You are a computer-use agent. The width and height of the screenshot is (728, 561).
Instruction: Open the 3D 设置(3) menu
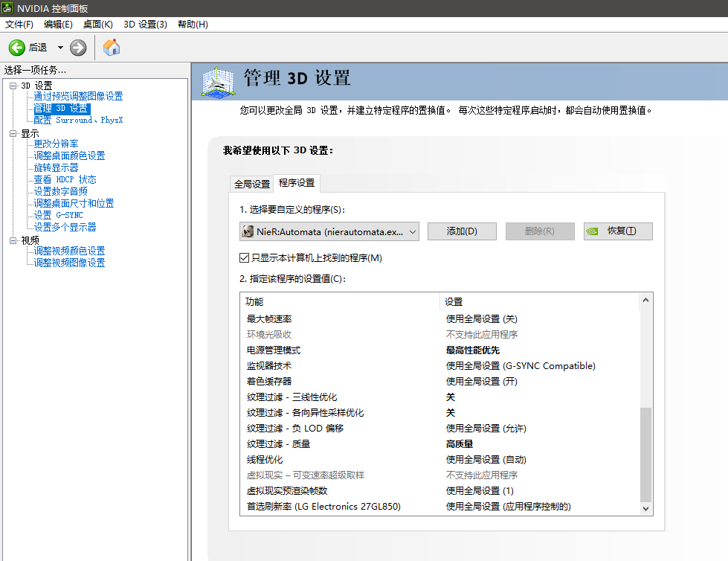click(x=145, y=25)
